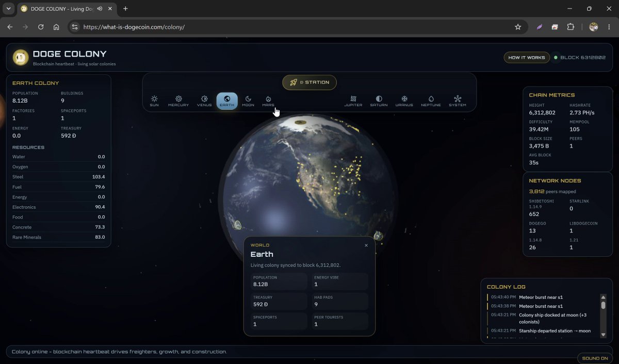Screen dimensions: 619x364
Task: Open the browser three-dot menu
Action: 609,27
